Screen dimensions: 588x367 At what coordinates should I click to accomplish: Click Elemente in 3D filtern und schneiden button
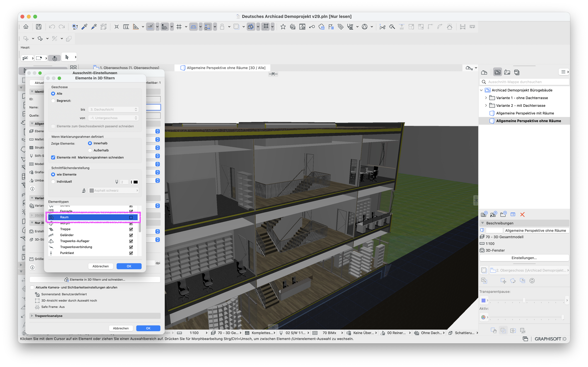tap(95, 280)
